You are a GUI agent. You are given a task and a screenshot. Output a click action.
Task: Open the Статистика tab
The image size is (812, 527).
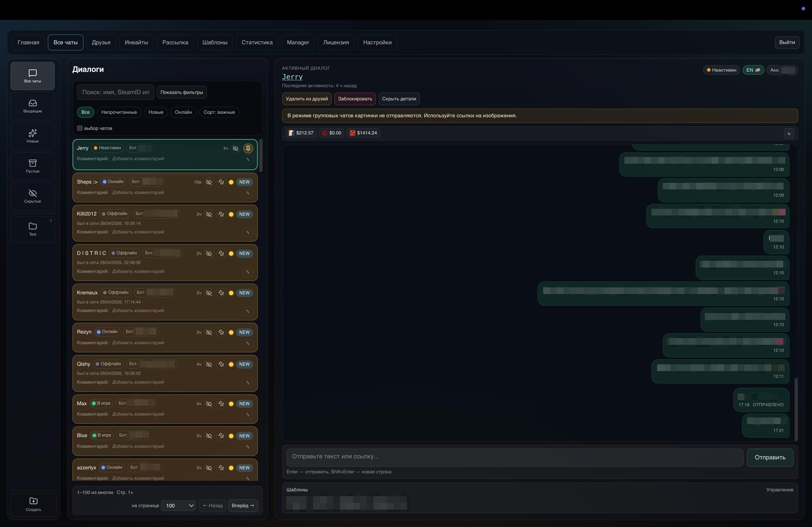(257, 42)
